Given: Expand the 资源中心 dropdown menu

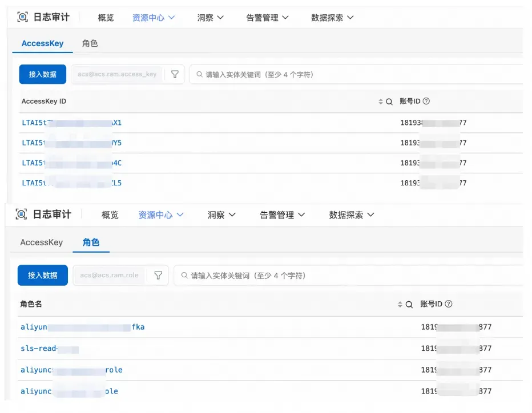Looking at the screenshot, I should click(152, 17).
